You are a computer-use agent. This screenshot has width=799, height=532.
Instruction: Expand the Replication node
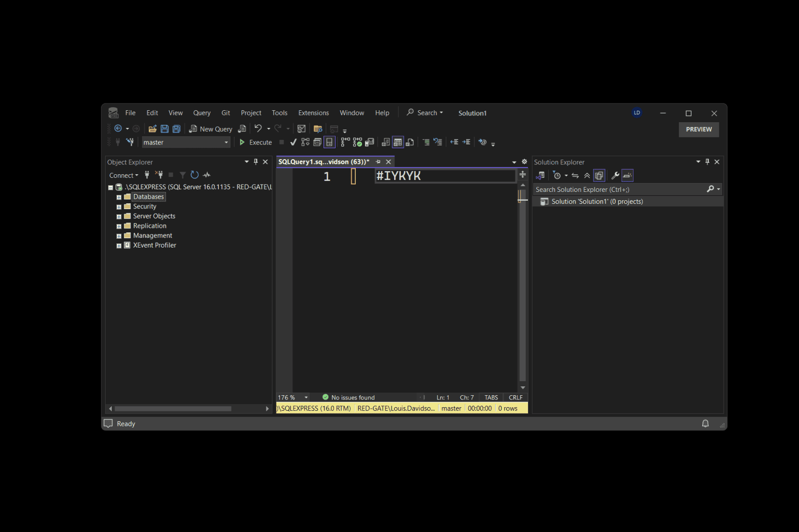tap(119, 226)
